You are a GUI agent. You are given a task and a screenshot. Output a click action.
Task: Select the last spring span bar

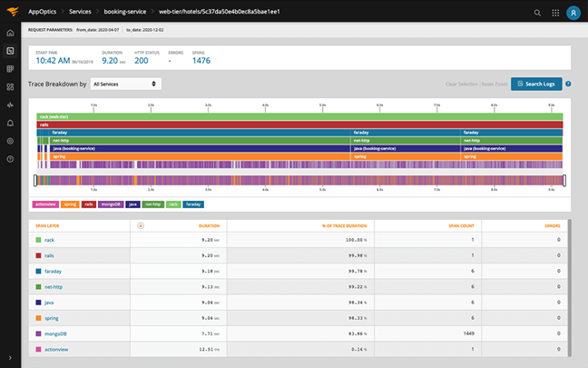click(x=512, y=156)
